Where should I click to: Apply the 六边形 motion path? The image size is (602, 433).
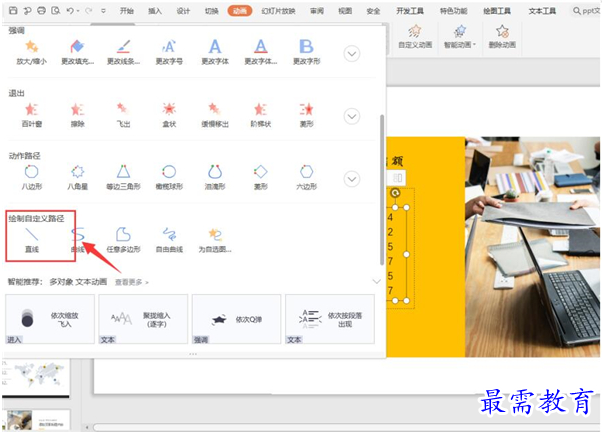pos(306,177)
